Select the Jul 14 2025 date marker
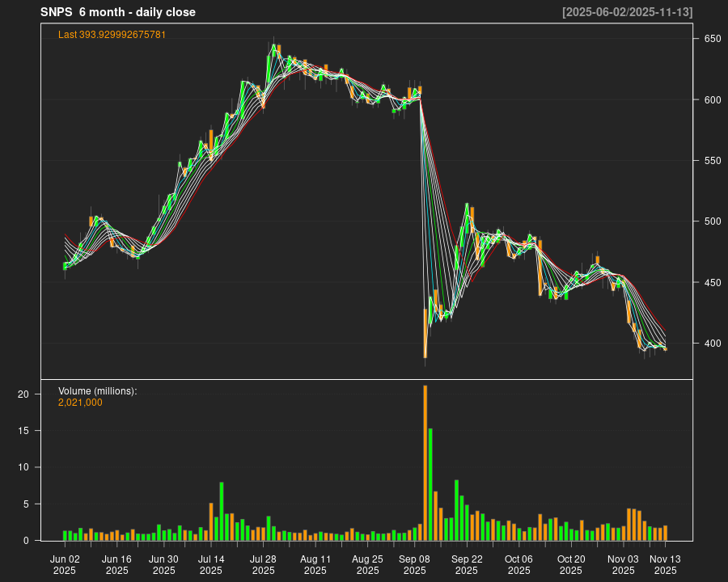The height and width of the screenshot is (582, 728). tap(210, 564)
